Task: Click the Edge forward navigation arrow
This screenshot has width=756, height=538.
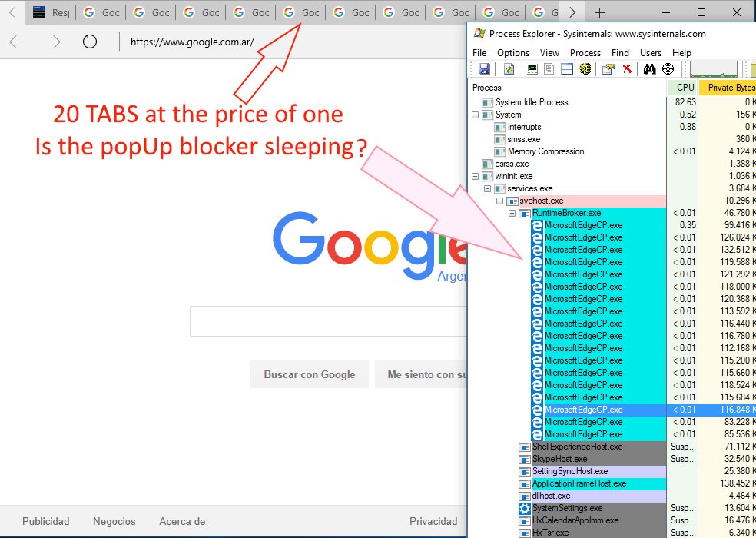Action: click(x=53, y=42)
